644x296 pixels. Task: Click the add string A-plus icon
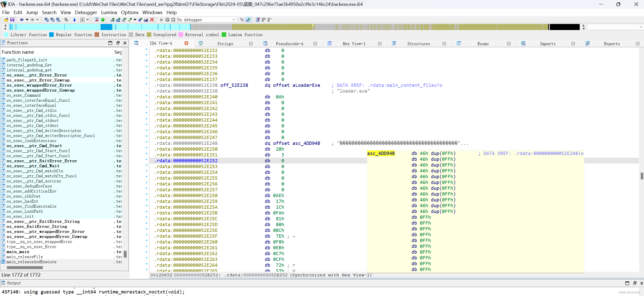pos(124,20)
